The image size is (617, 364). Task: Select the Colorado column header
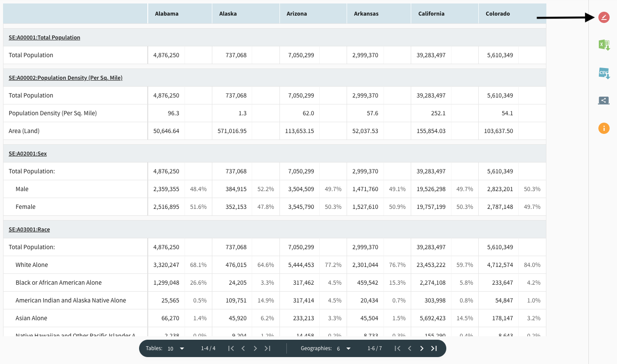[497, 14]
